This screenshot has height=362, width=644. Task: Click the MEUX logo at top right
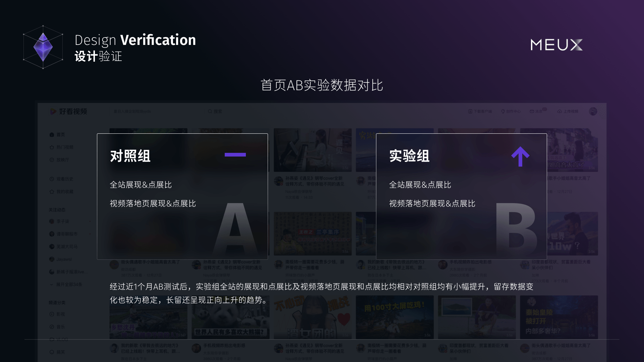pyautogui.click(x=556, y=45)
